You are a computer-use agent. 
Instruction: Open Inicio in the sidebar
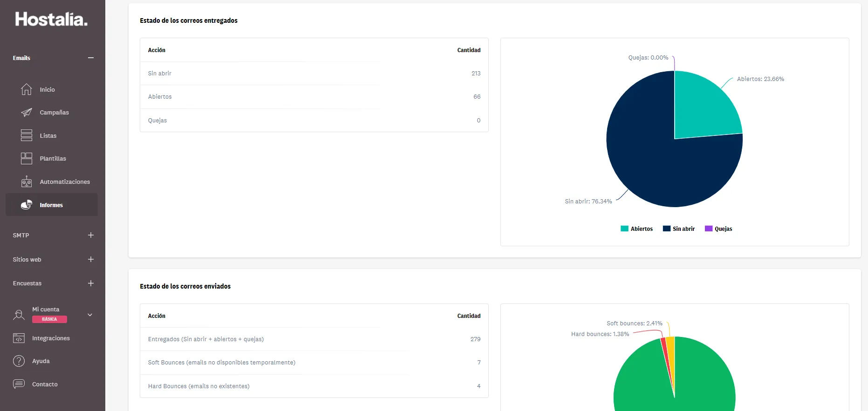[x=47, y=89]
